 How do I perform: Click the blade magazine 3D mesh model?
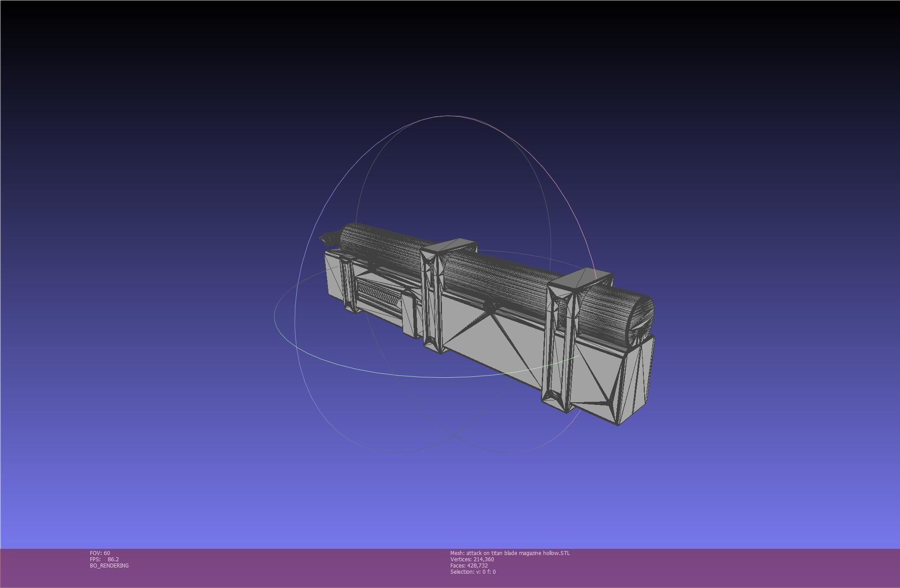click(x=487, y=323)
